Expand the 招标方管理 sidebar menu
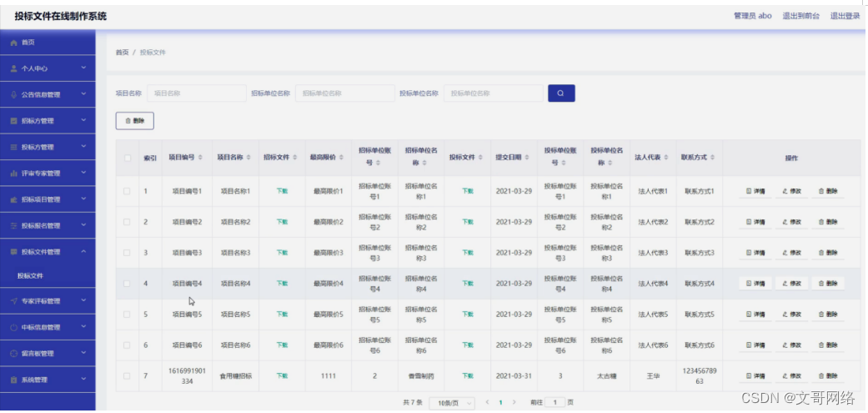Image resolution: width=868 pixels, height=413 pixels. [x=48, y=121]
